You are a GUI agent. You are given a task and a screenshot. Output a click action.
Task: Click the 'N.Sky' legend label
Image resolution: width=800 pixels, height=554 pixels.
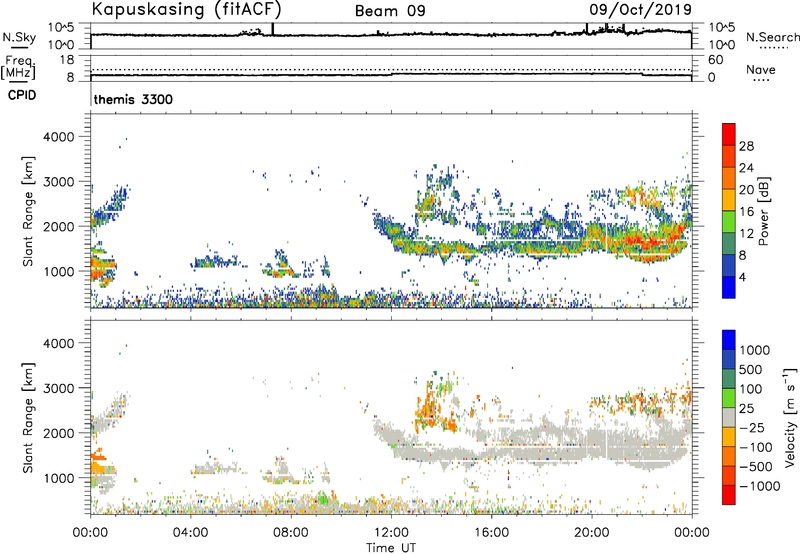19,37
